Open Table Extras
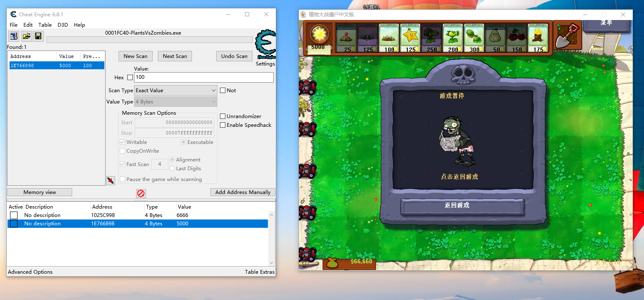The width and height of the screenshot is (644, 300). pyautogui.click(x=260, y=272)
